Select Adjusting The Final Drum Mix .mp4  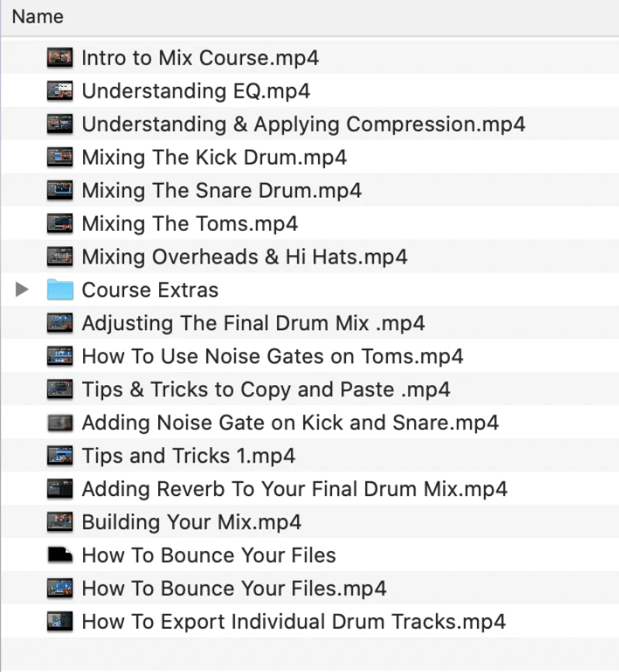pos(253,323)
